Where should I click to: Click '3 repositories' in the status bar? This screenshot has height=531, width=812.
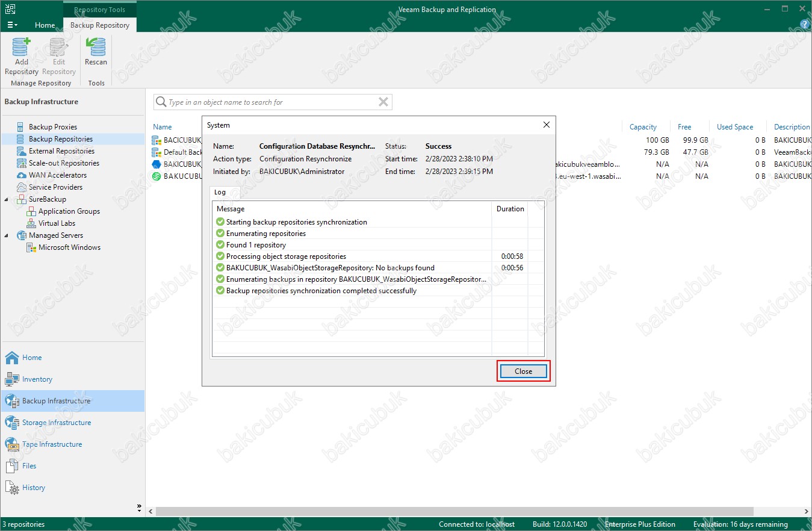[x=23, y=524]
